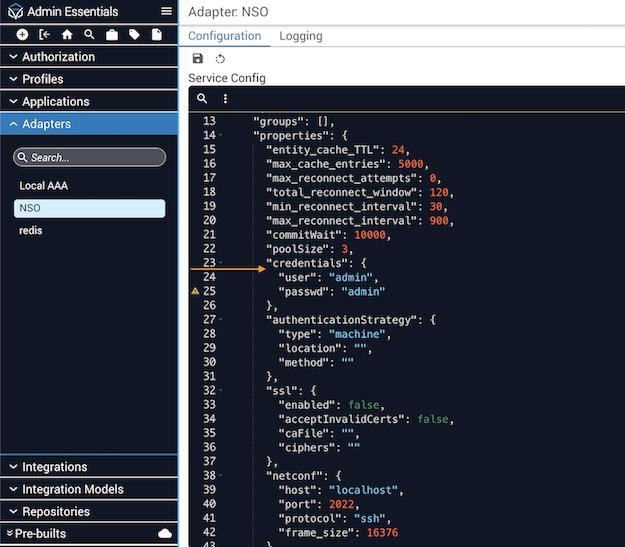Click the home icon in sidebar toolbar
This screenshot has width=625, height=547.
tap(67, 35)
